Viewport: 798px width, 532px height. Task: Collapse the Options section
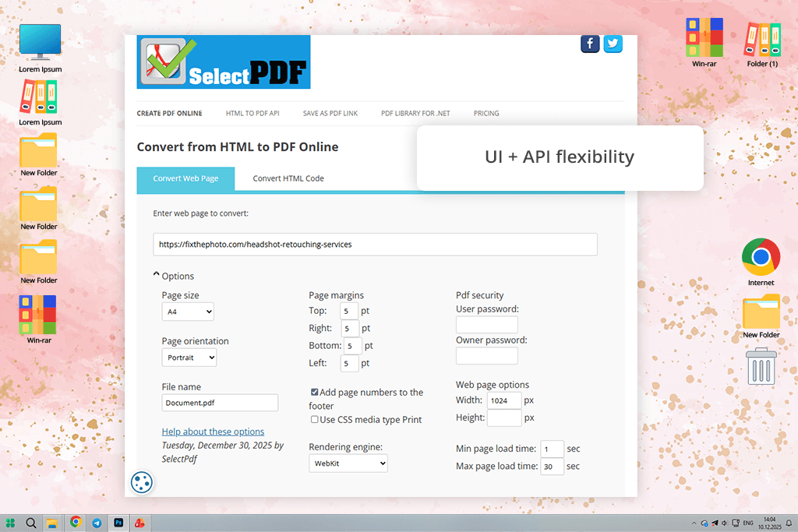[174, 276]
